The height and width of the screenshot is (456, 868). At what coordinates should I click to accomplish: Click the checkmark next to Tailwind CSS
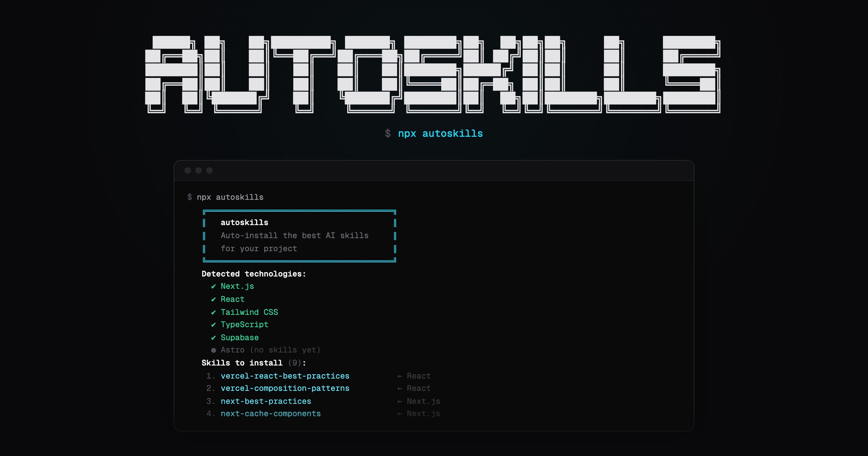coord(213,312)
